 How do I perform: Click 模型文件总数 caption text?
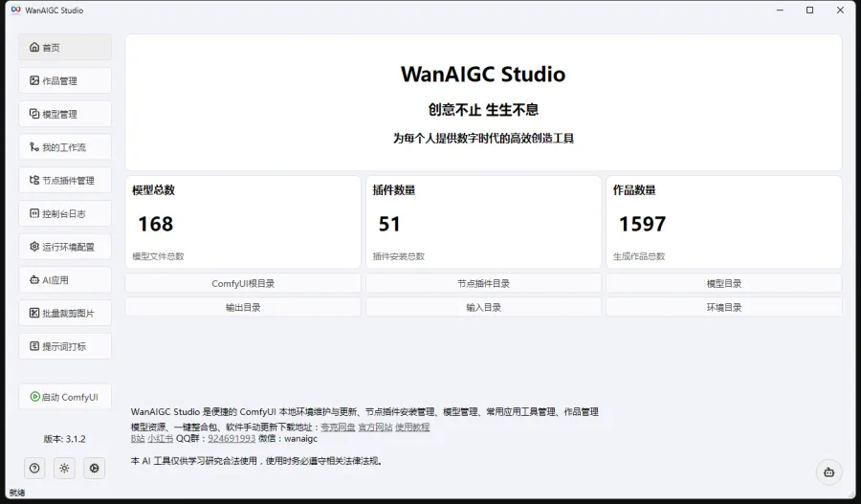coord(158,256)
